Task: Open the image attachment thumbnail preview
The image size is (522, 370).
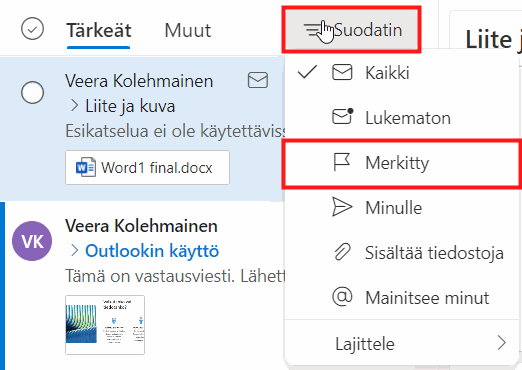Action: click(105, 325)
